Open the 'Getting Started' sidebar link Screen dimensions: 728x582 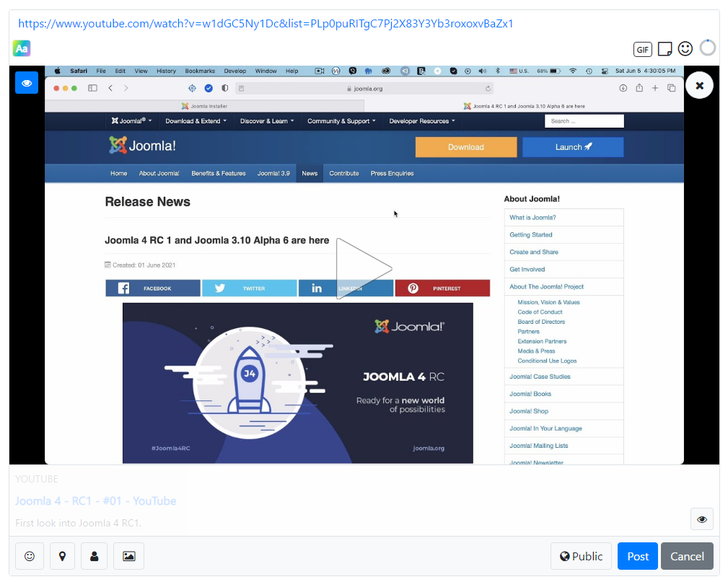pyautogui.click(x=531, y=235)
